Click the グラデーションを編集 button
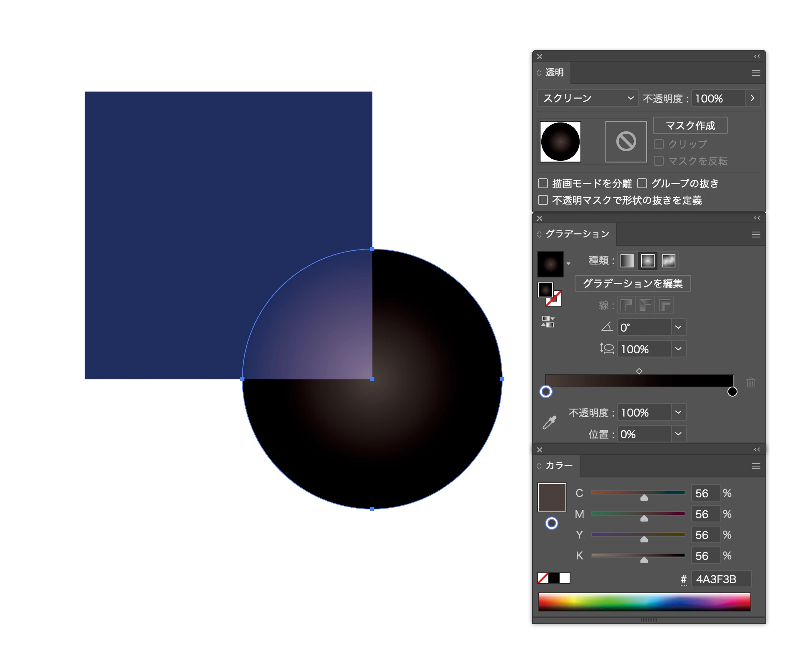812x664 pixels. 633,284
